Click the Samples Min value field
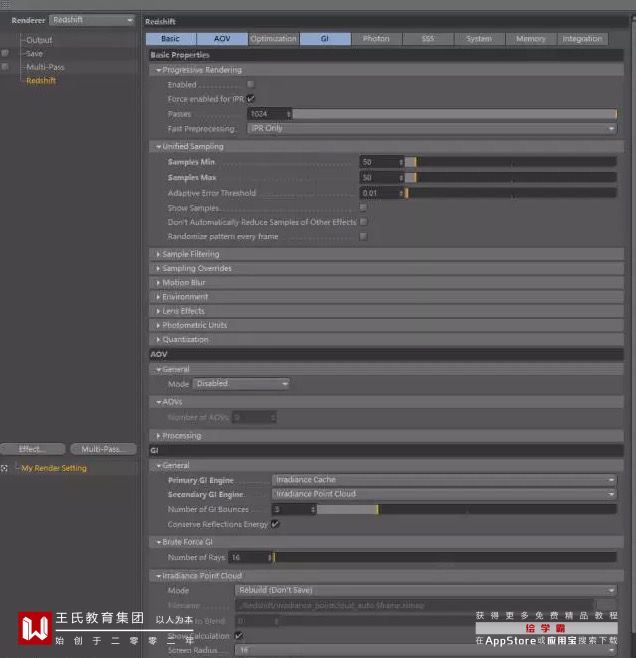Screen dimensions: 636x658 coord(381,162)
